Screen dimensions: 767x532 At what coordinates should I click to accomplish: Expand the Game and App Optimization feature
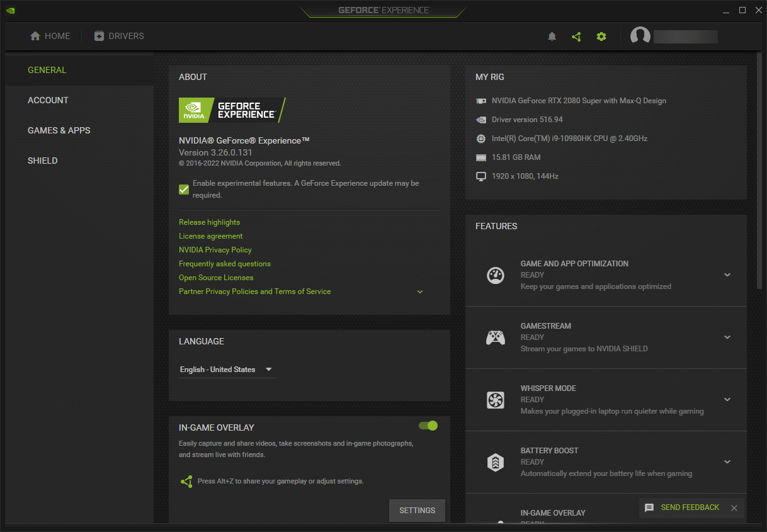click(727, 275)
